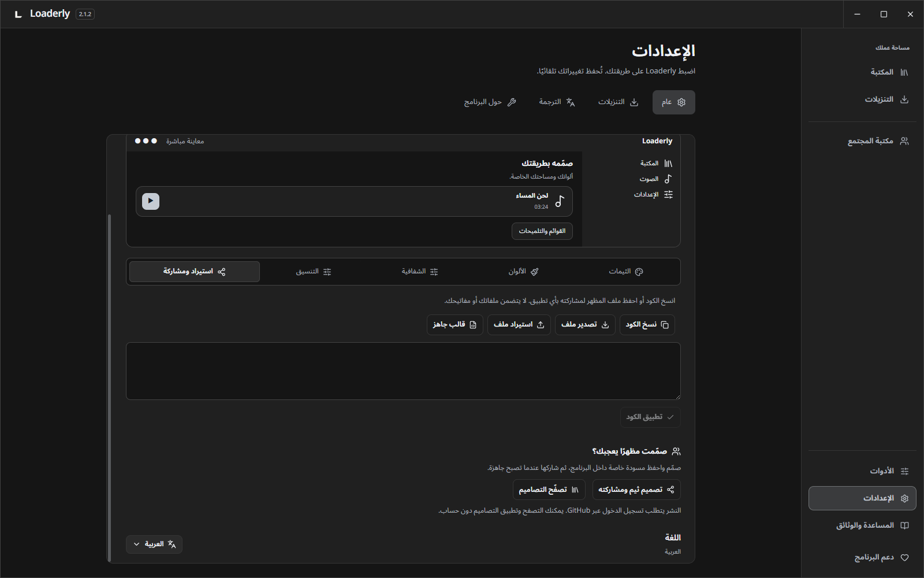The height and width of the screenshot is (578, 924).
Task: Click the music note beside لحن المساء
Action: point(560,201)
